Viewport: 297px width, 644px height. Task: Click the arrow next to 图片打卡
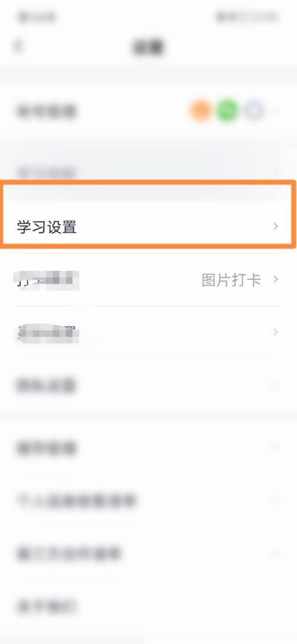(276, 279)
